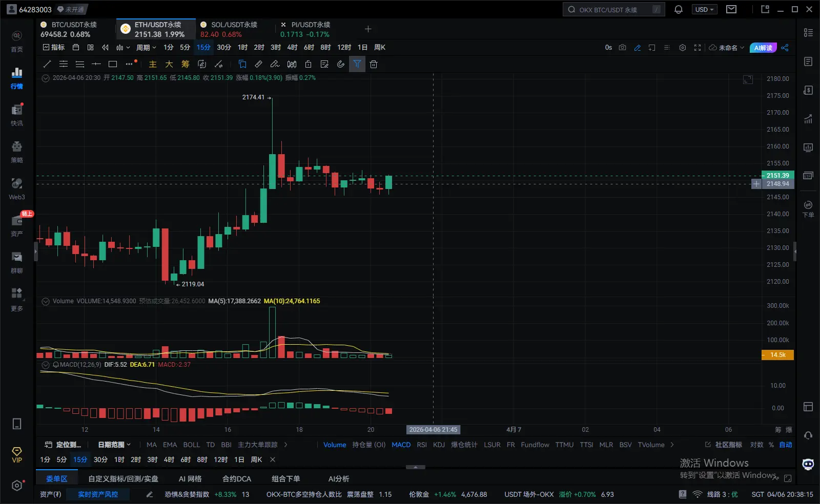Expand the 周期 period dropdown

click(x=146, y=48)
